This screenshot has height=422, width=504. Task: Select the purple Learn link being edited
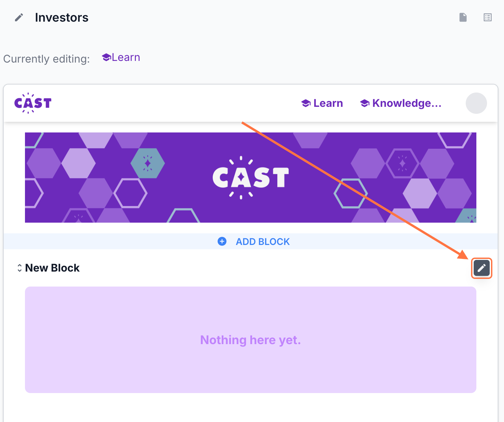coord(126,58)
